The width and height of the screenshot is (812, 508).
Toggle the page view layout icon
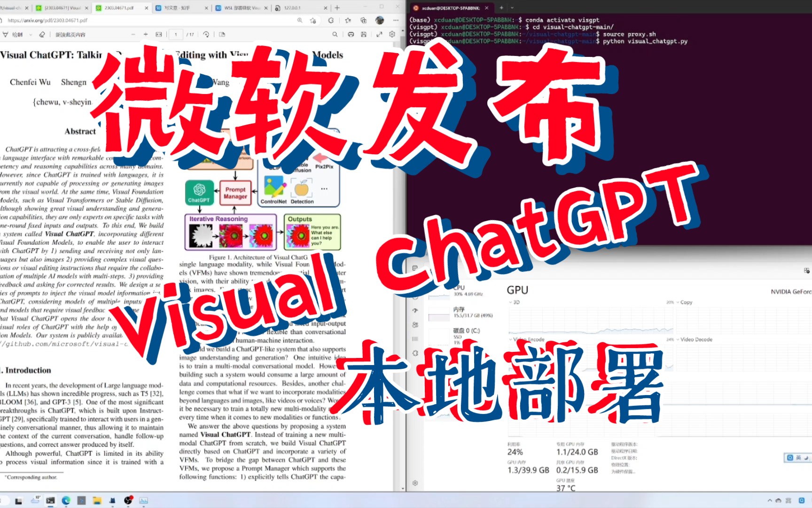click(222, 34)
